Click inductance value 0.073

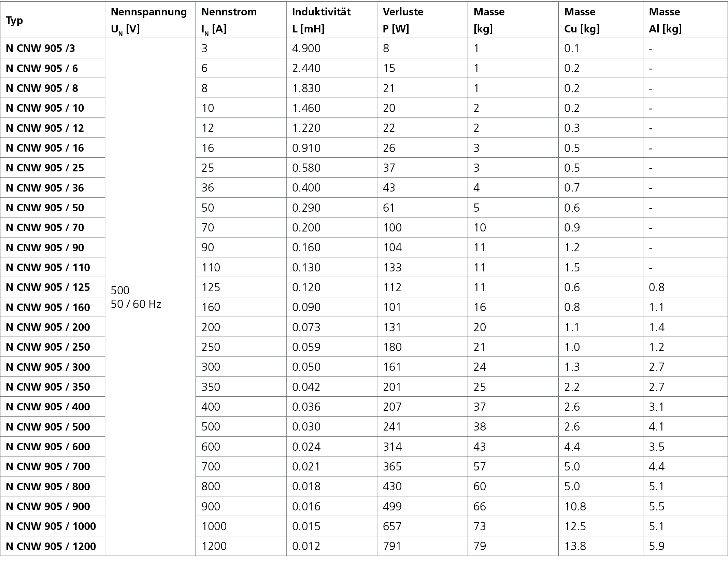(306, 327)
